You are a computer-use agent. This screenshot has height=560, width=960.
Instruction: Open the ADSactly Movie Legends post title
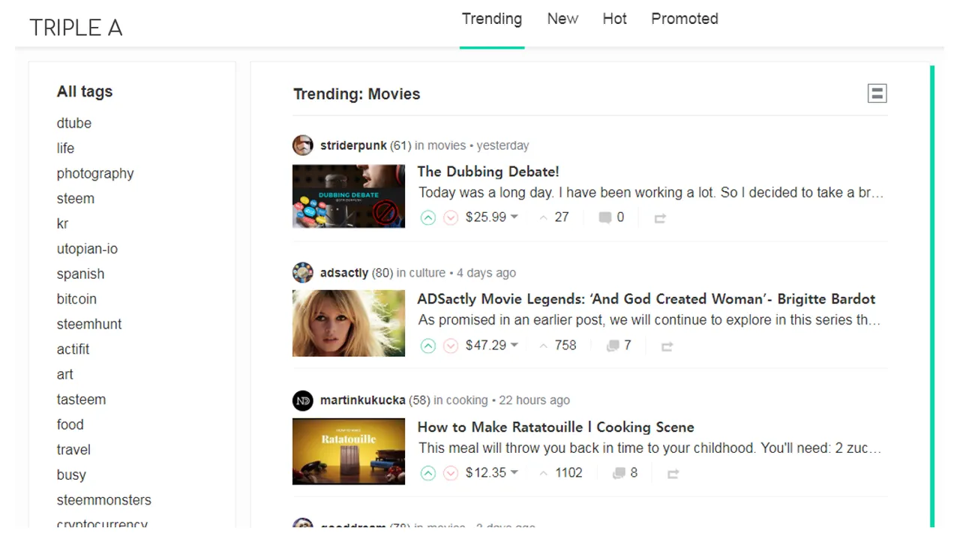[x=646, y=299]
